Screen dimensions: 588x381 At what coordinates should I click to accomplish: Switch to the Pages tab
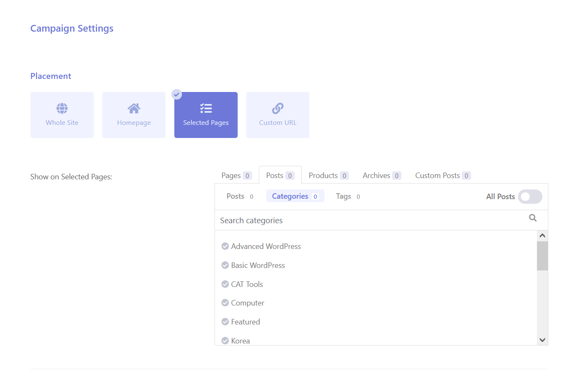(x=236, y=176)
